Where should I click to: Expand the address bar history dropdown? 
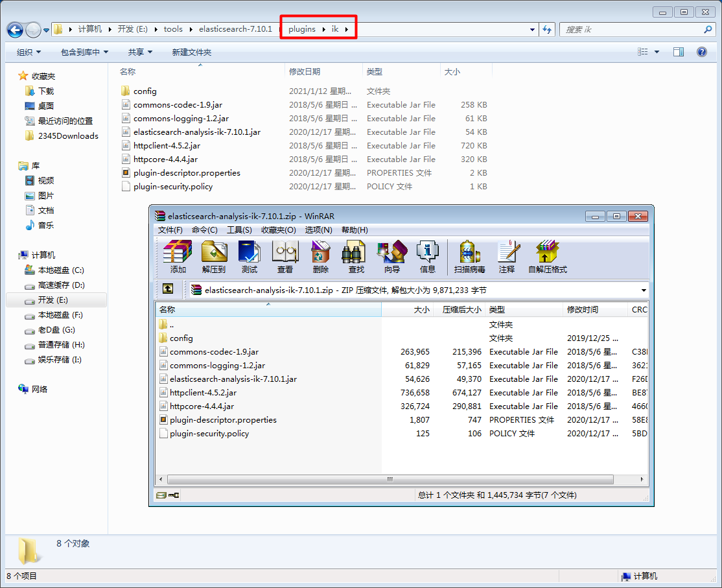pos(532,29)
